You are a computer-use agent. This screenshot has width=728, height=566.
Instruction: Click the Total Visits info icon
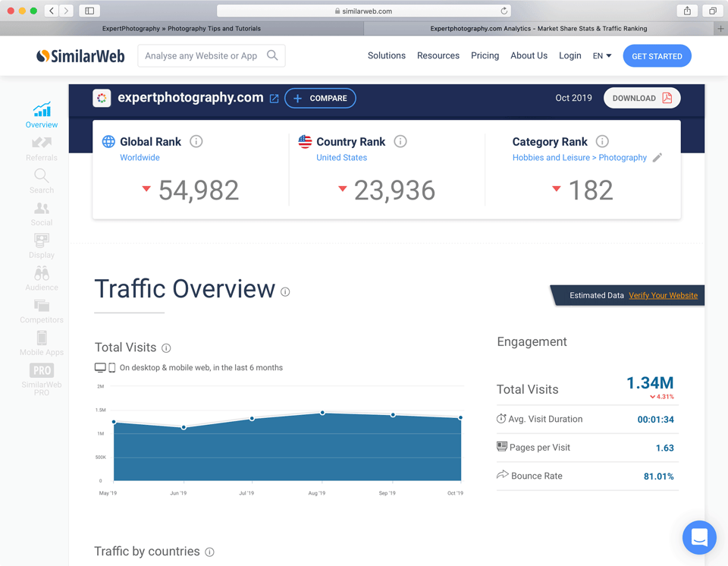pyautogui.click(x=166, y=348)
